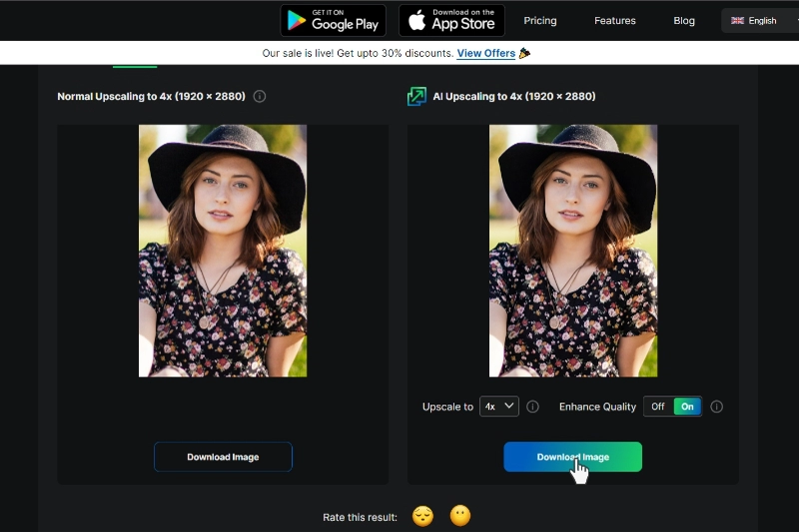Open the English language selector
The width and height of the screenshot is (799, 532).
[x=760, y=21]
